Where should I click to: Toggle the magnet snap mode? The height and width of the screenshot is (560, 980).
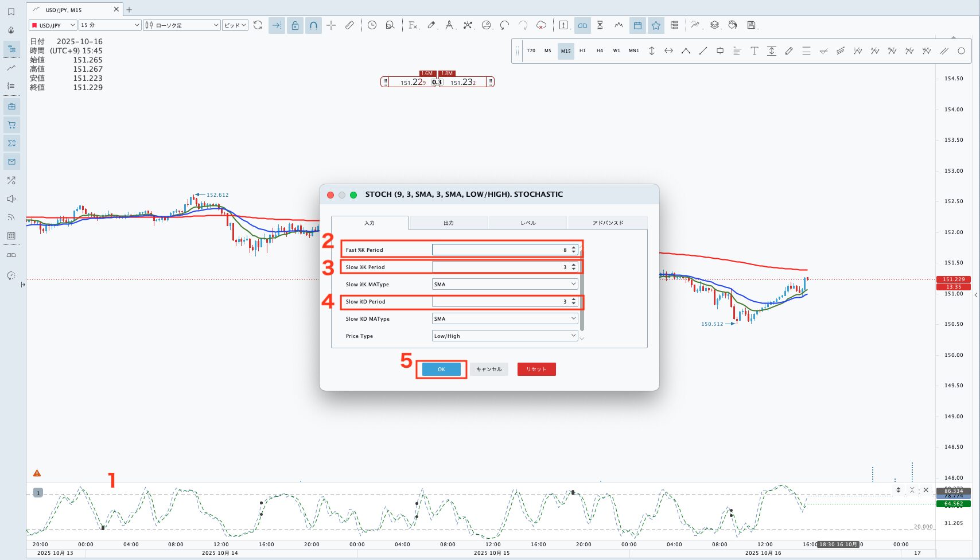(313, 25)
